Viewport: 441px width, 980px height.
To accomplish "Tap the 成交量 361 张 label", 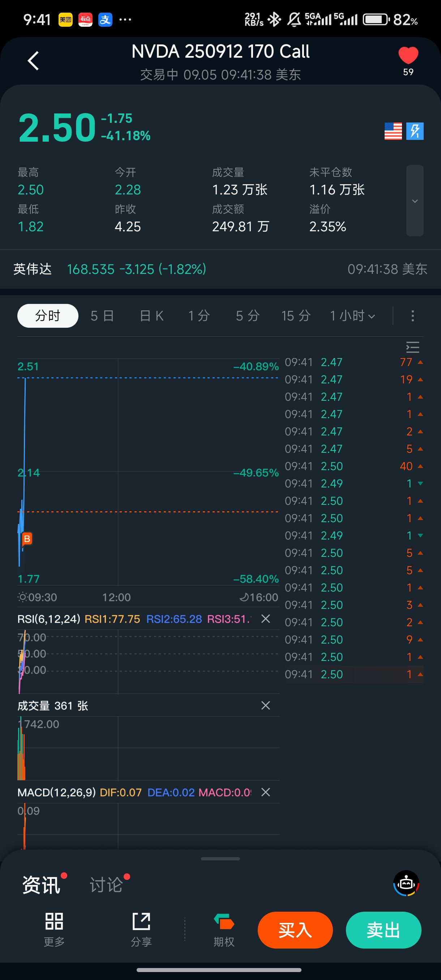I will [x=53, y=706].
